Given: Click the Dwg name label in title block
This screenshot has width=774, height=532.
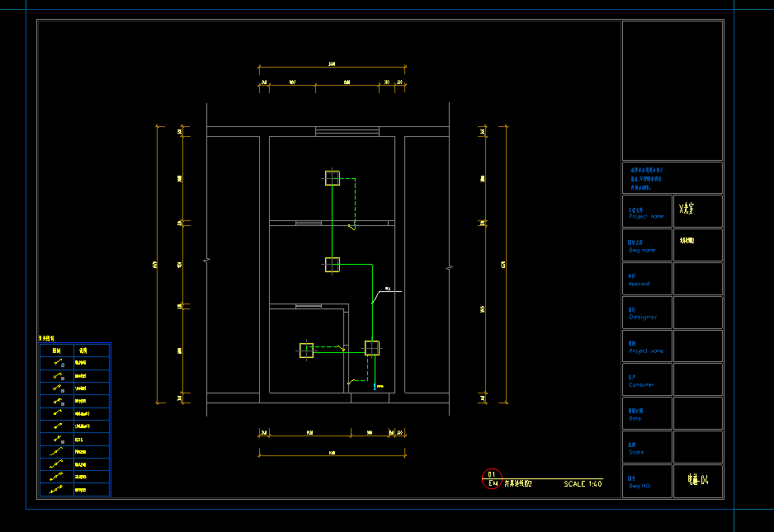Looking at the screenshot, I should point(641,249).
